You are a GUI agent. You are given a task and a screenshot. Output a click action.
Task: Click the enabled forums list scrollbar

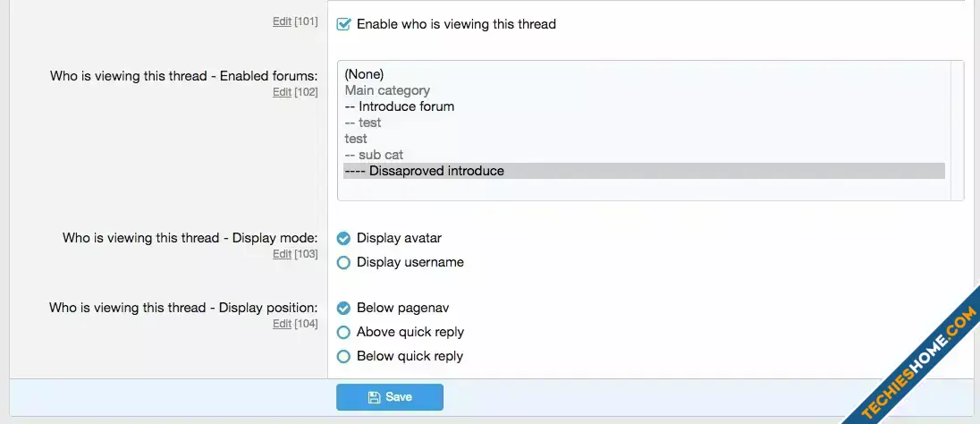[x=957, y=130]
